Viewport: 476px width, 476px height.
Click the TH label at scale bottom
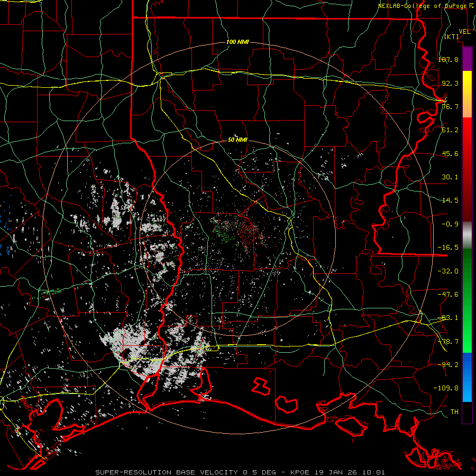(x=454, y=412)
